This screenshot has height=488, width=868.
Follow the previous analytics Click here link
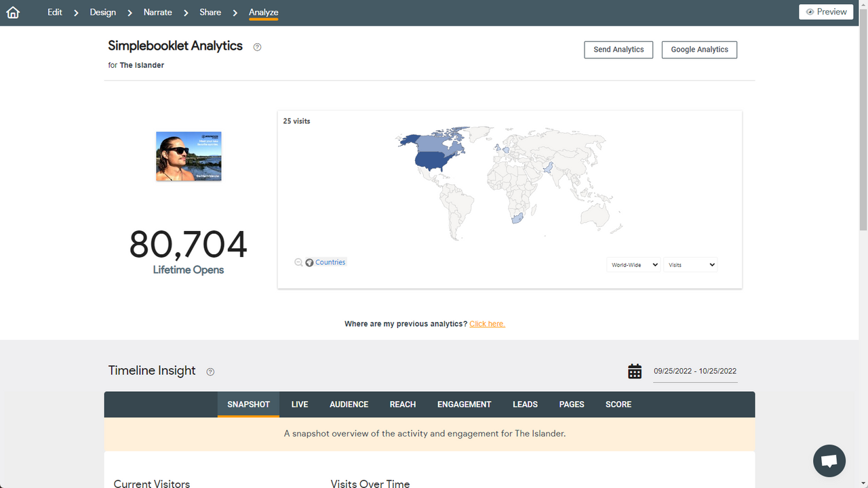pyautogui.click(x=487, y=323)
